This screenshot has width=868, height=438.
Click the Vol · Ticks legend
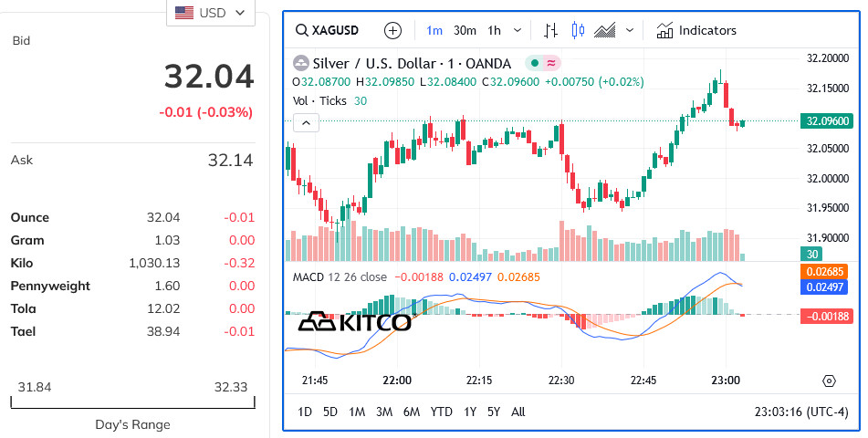(319, 100)
